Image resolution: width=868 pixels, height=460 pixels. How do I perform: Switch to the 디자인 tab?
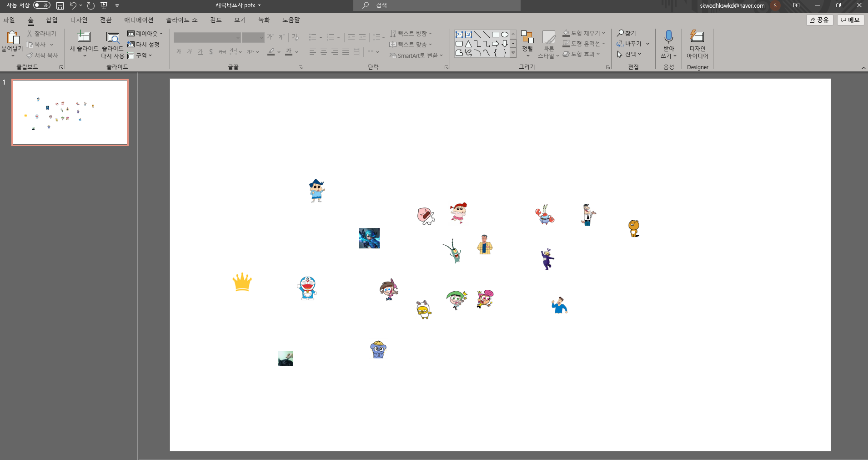79,20
